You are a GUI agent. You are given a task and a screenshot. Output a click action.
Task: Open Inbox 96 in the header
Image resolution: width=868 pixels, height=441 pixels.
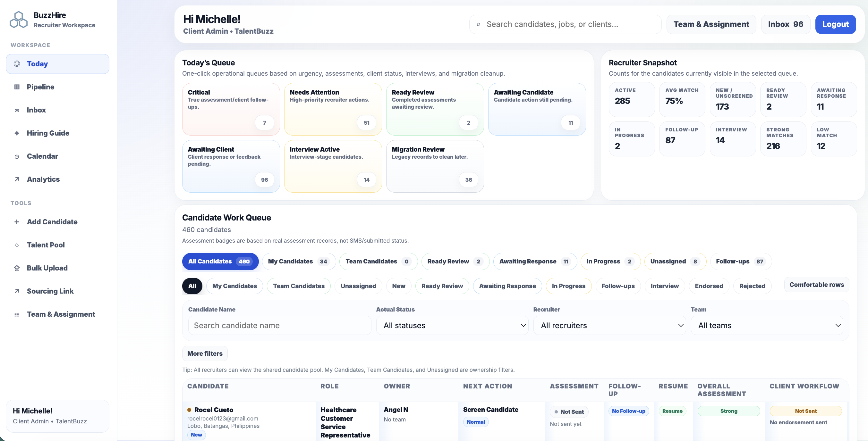pyautogui.click(x=786, y=24)
